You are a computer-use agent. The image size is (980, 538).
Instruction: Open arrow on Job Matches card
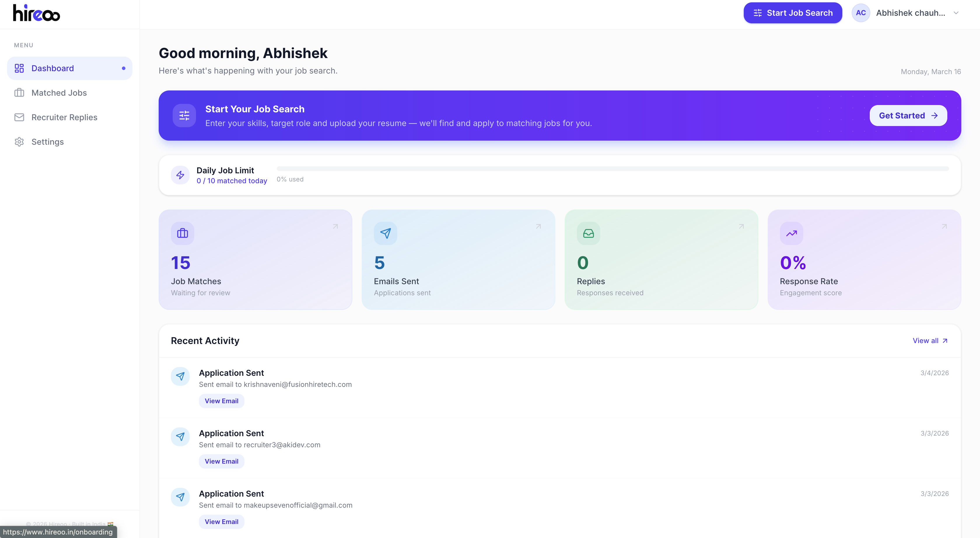point(335,226)
